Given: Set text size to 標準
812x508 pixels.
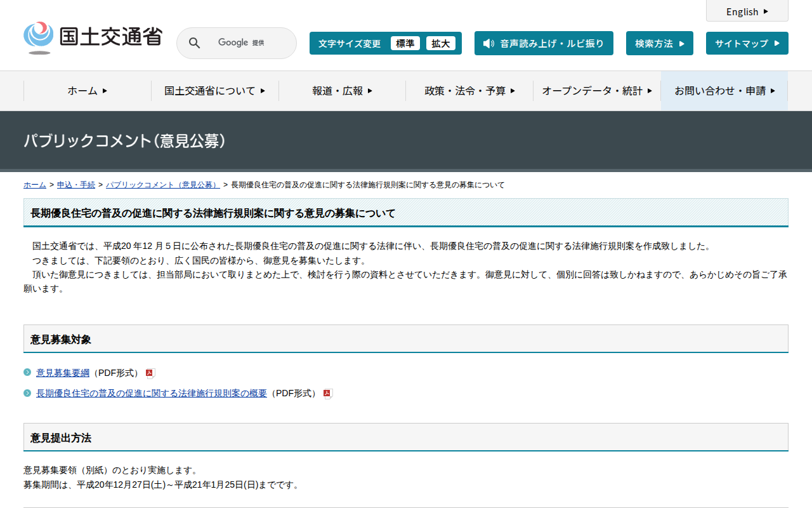Looking at the screenshot, I should (405, 43).
